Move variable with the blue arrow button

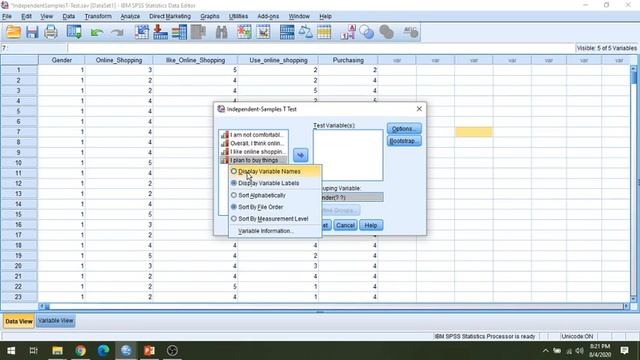click(x=300, y=155)
